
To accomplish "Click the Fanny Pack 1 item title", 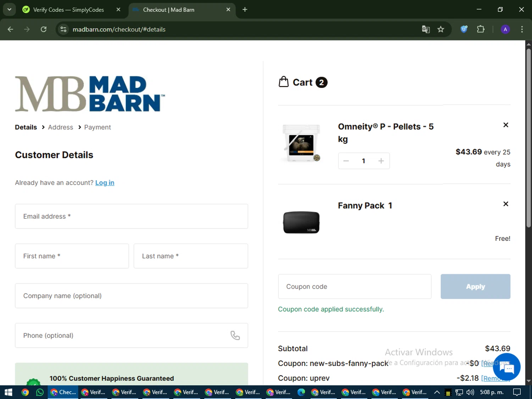I will pyautogui.click(x=365, y=206).
